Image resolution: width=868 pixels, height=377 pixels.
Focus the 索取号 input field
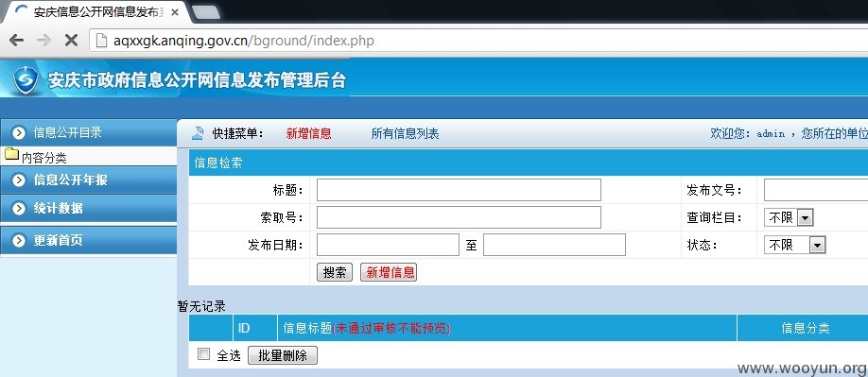pos(459,217)
